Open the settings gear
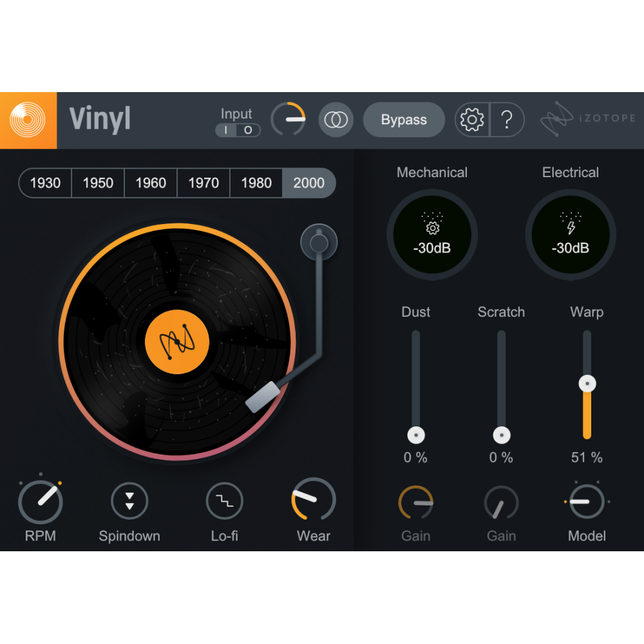644x644 pixels. click(472, 120)
